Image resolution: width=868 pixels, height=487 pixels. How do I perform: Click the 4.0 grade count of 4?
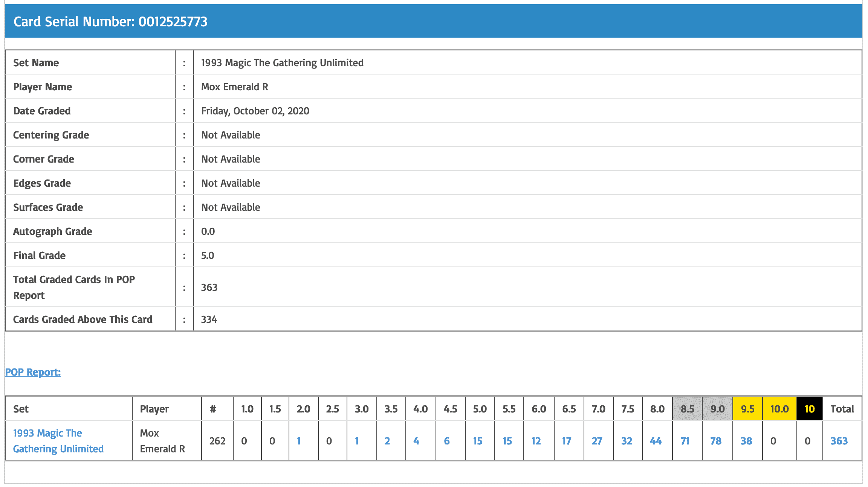click(x=416, y=441)
